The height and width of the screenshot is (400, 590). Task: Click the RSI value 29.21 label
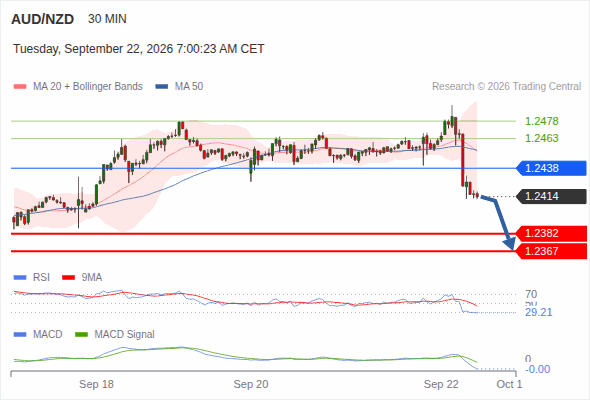click(x=538, y=312)
